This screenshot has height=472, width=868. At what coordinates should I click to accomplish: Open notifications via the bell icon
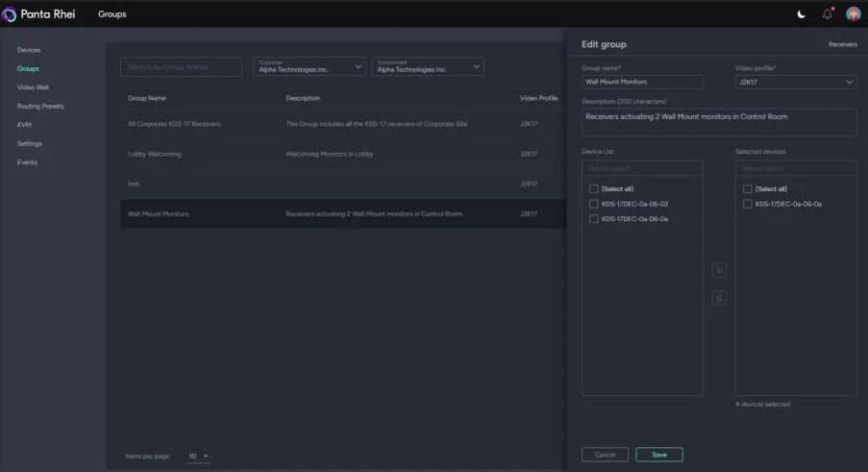[x=827, y=14]
